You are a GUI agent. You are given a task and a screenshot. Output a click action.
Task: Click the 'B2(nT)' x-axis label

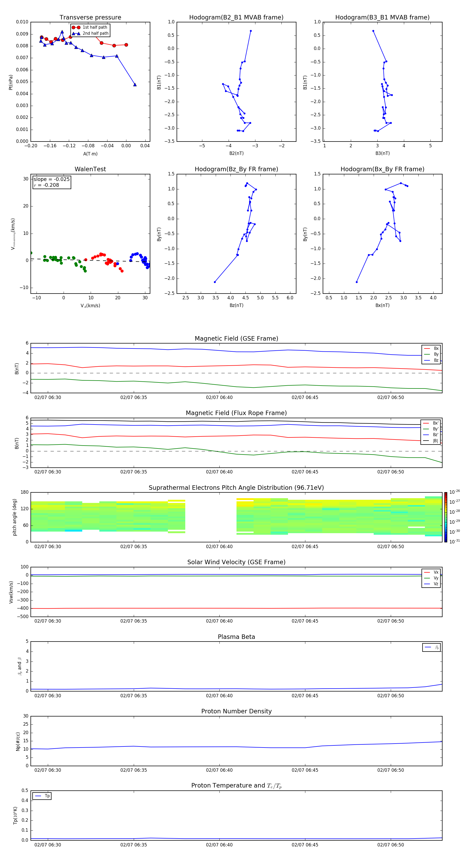coord(236,153)
